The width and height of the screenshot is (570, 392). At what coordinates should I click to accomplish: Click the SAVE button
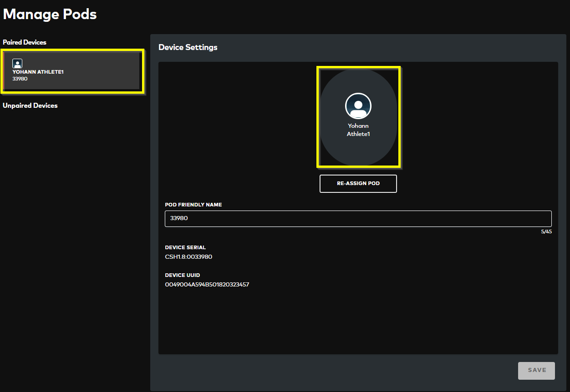point(537,371)
